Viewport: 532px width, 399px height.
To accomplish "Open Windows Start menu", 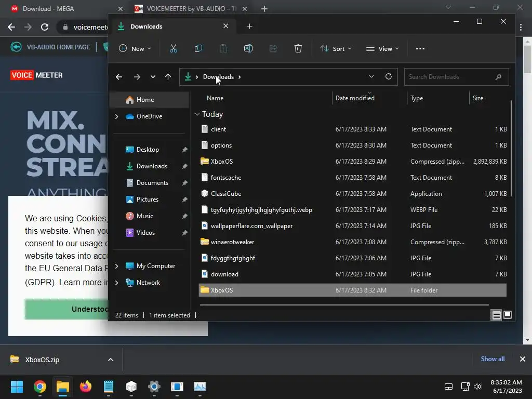I will [17, 387].
